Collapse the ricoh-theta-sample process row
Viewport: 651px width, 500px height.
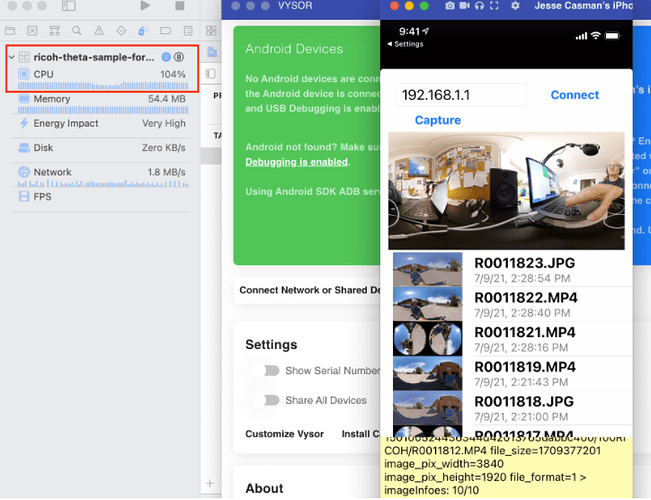[12, 57]
